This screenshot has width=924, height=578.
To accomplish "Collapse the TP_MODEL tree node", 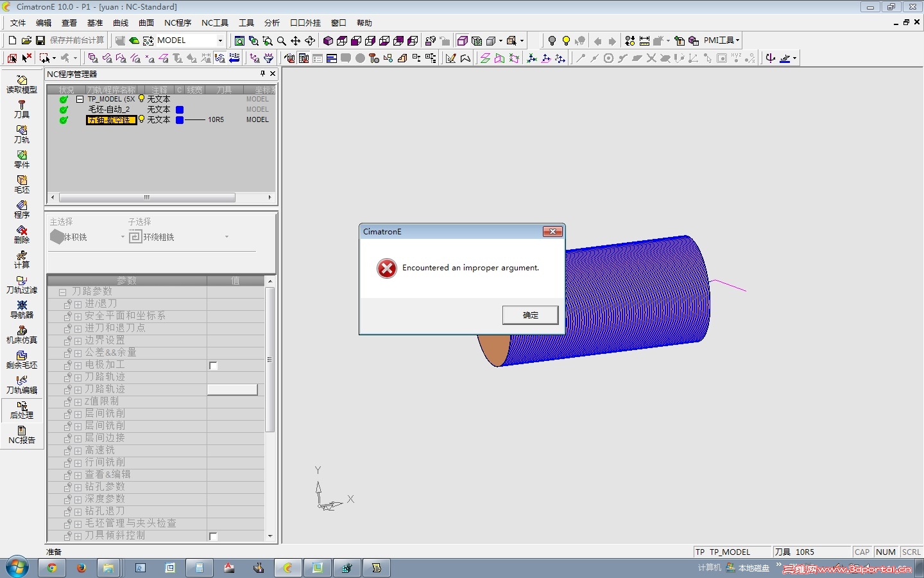I will point(80,99).
